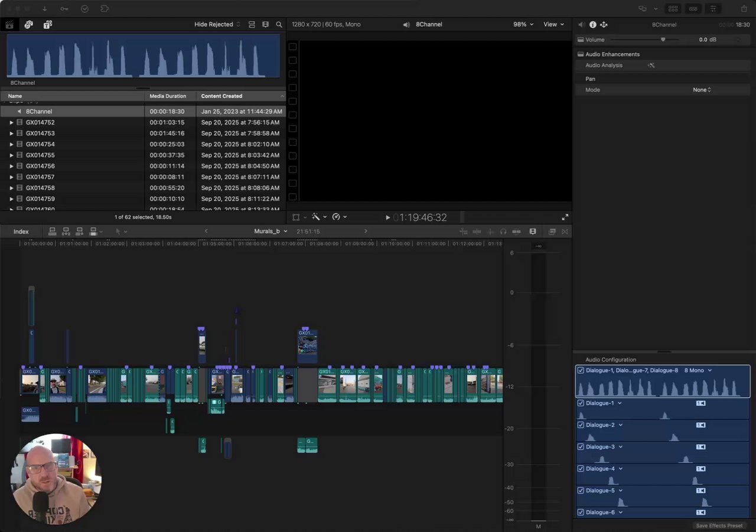Open the viewer View menu

coord(553,24)
